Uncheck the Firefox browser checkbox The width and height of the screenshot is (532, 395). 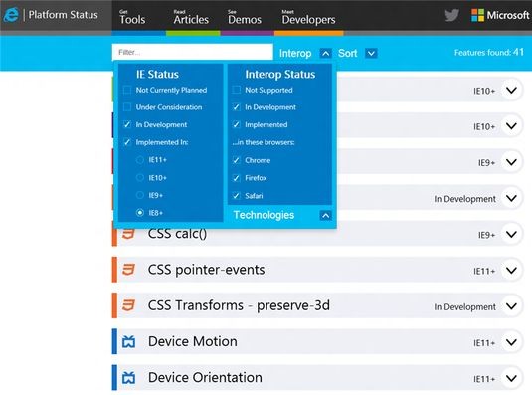[x=236, y=178]
